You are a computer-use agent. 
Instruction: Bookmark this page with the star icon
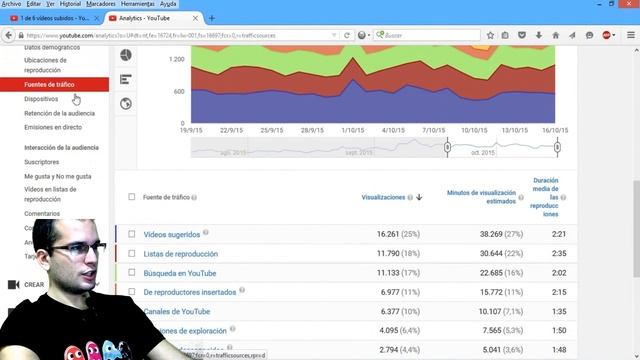(490, 36)
